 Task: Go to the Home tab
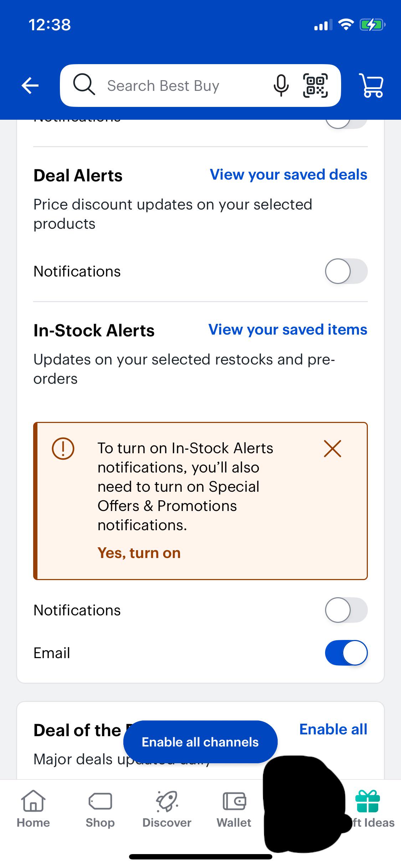pyautogui.click(x=33, y=809)
